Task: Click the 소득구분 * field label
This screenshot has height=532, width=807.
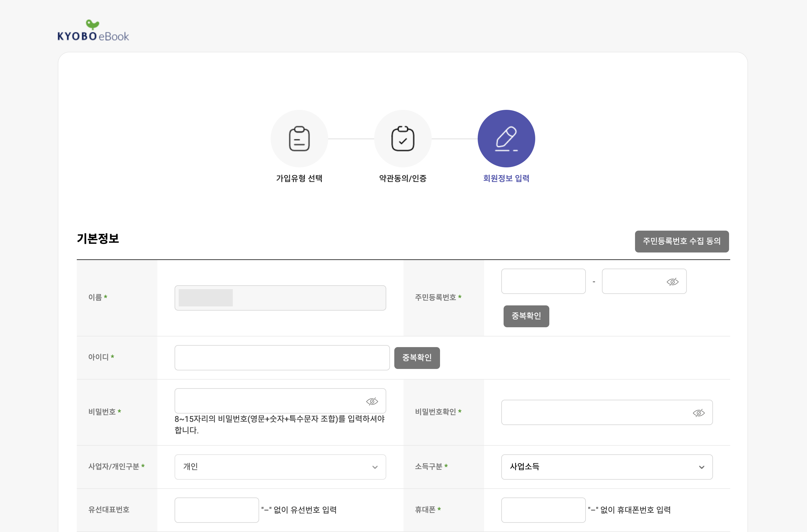Action: pyautogui.click(x=431, y=466)
